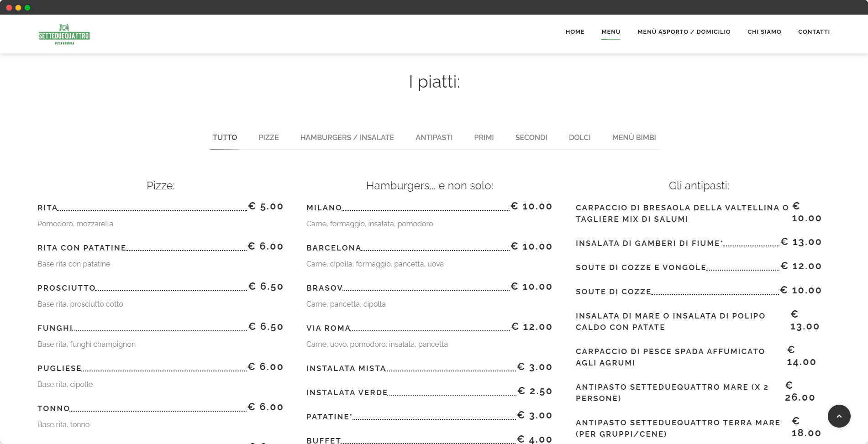The image size is (868, 444).
Task: Click the Pugliese pizza name
Action: click(59, 368)
